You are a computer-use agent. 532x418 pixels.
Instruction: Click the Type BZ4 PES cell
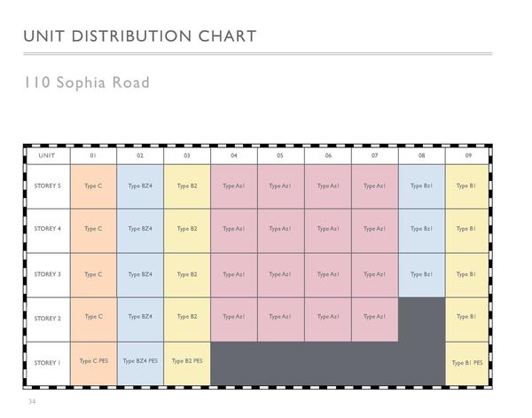[140, 361]
